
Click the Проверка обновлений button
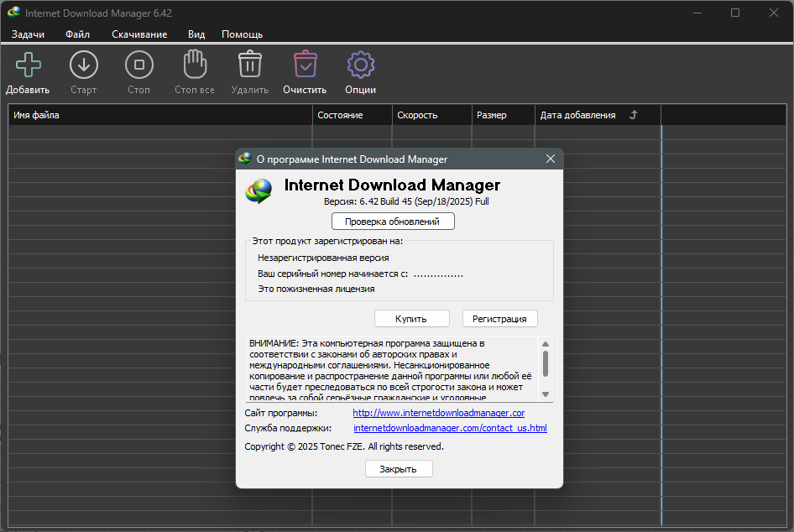pos(392,222)
